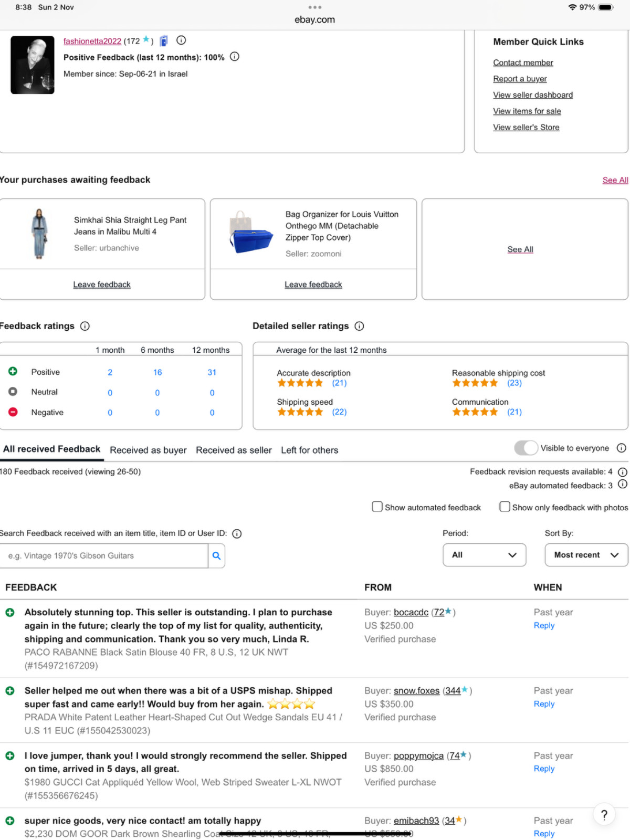Open the Most recent sort dropdown
Image resolution: width=630 pixels, height=840 pixels.
tap(586, 555)
